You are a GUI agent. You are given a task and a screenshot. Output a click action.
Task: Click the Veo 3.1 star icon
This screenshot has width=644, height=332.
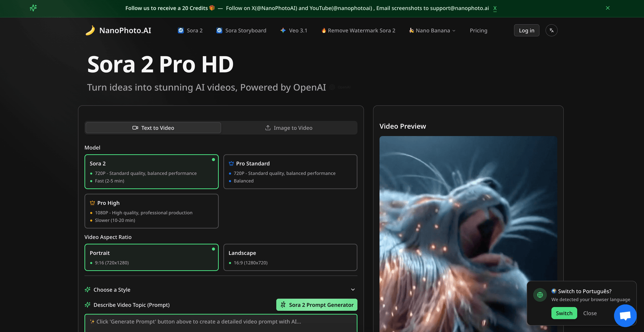[x=283, y=30]
